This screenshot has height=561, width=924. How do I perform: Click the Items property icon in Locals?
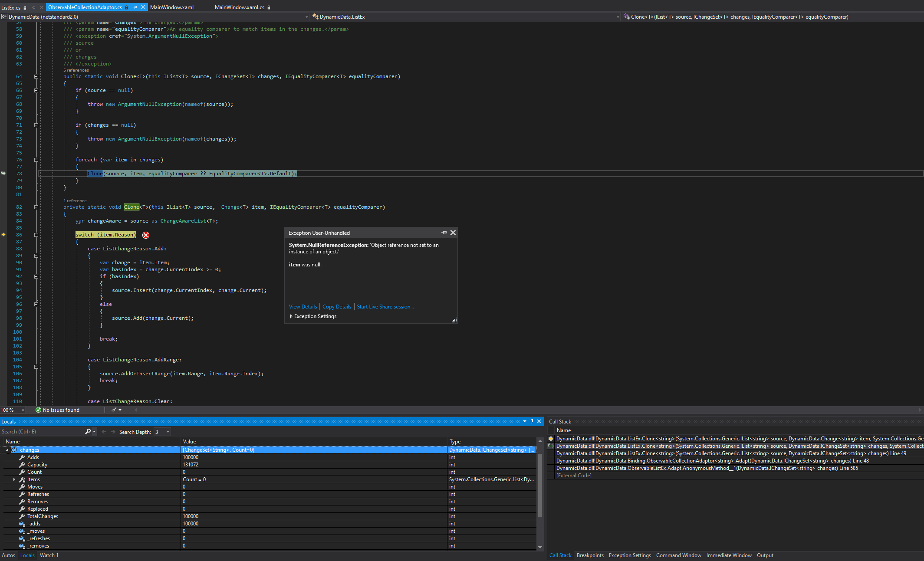[x=22, y=479]
